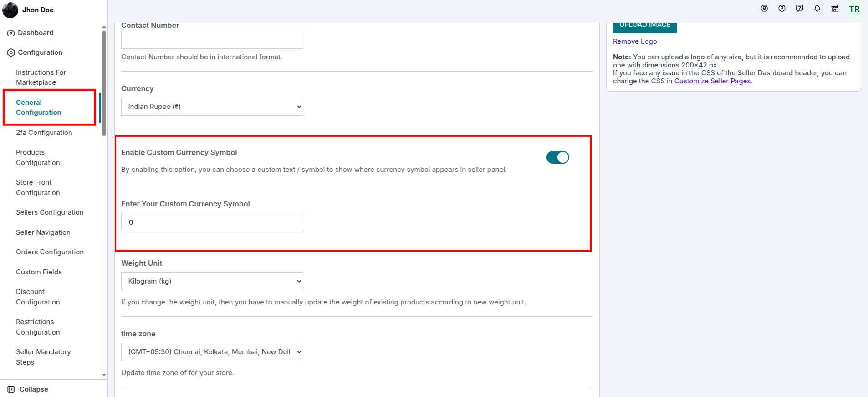Click the Dashboard gauge icon
Image resolution: width=868 pixels, height=397 pixels.
(x=11, y=33)
